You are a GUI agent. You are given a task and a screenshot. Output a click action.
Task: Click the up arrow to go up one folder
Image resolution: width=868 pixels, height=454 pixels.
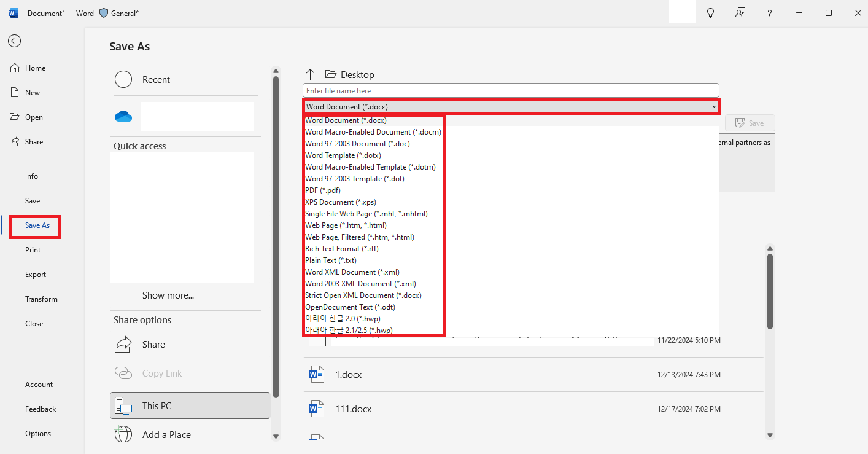point(310,74)
